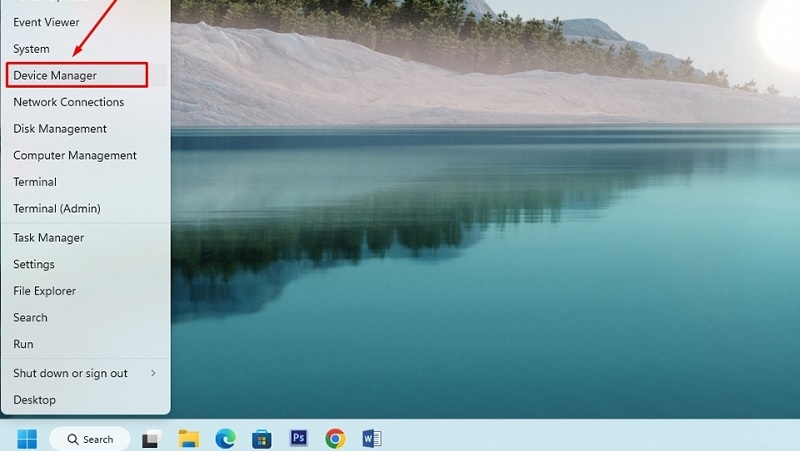This screenshot has width=800, height=451.
Task: Open Task Manager from the menu
Action: coord(86,238)
